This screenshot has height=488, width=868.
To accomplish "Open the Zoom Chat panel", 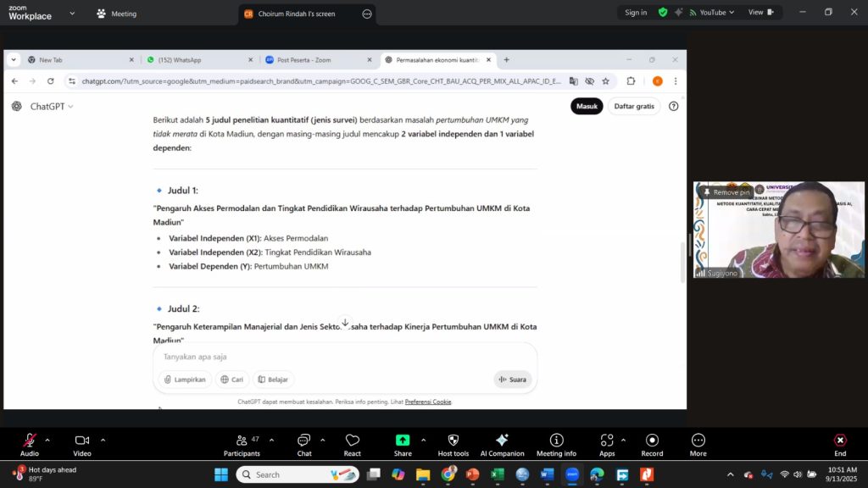I will coord(303,445).
